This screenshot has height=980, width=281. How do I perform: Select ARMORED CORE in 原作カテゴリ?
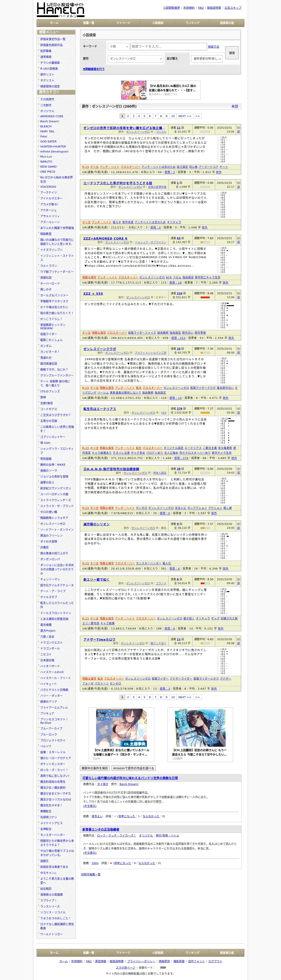pos(52,116)
